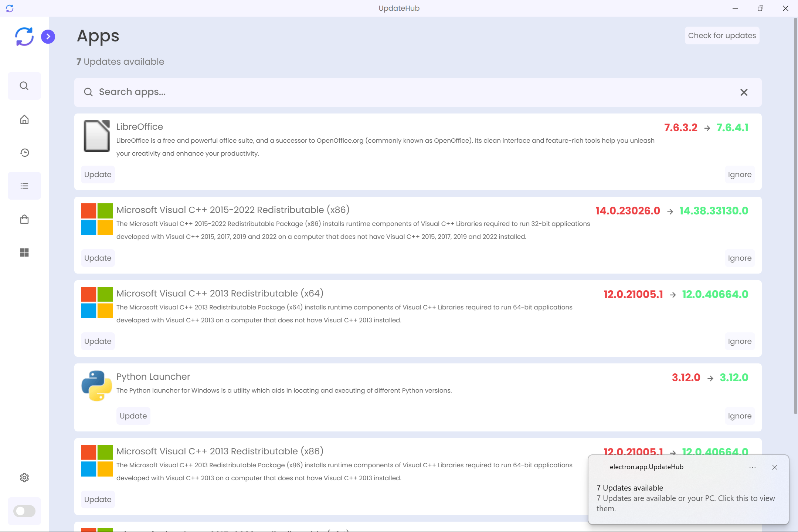Go to the home sidebar icon
The height and width of the screenshot is (532, 798).
24,119
